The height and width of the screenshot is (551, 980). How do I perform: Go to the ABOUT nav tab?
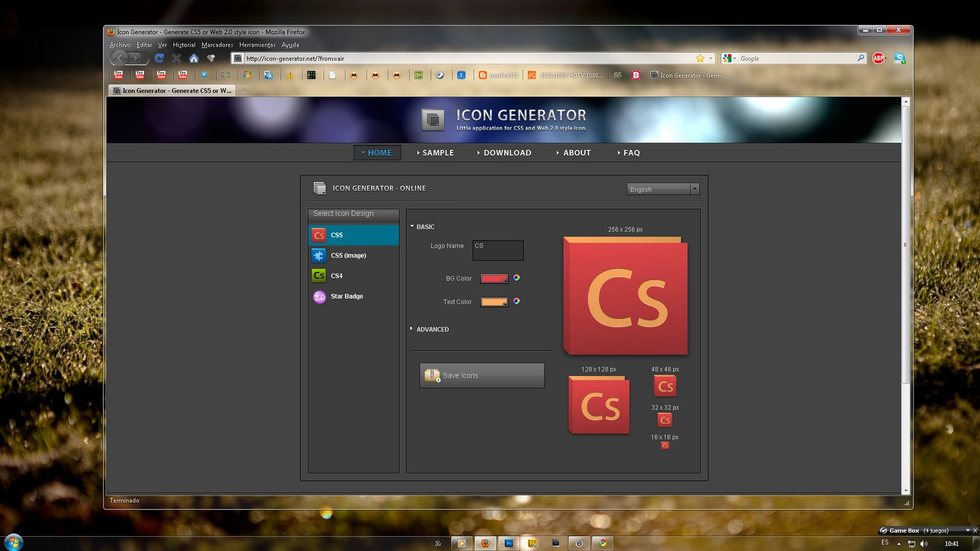pyautogui.click(x=574, y=152)
